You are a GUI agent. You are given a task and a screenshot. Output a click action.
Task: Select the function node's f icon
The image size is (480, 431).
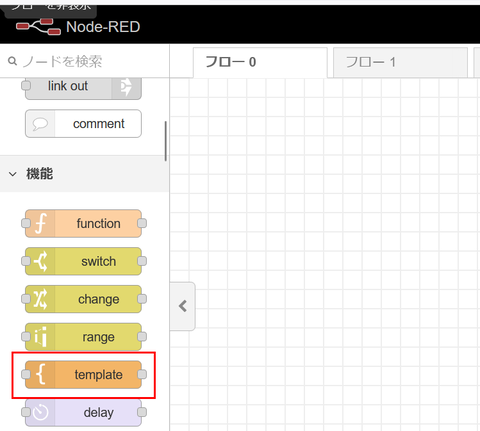(41, 223)
